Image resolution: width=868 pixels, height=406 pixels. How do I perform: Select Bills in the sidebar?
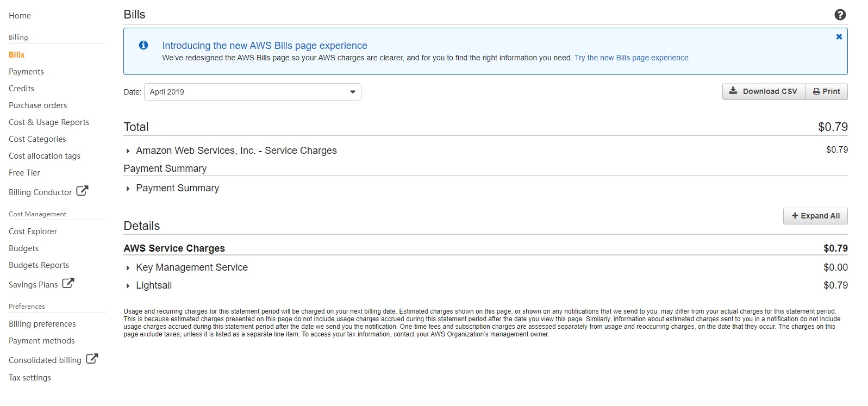(x=16, y=55)
